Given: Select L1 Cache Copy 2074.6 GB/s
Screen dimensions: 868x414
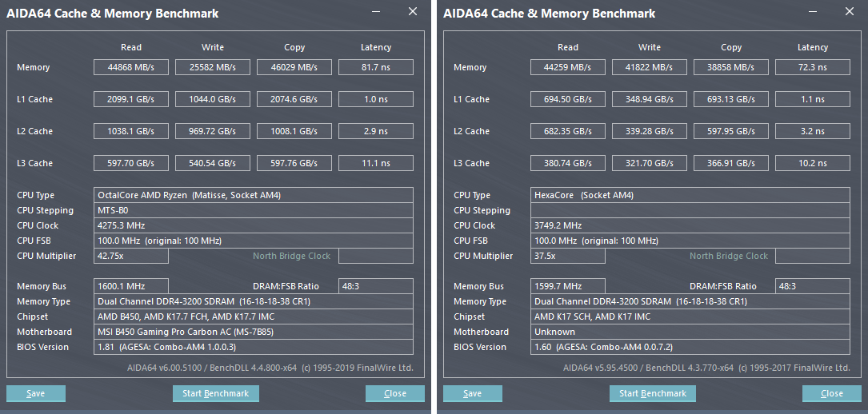Looking at the screenshot, I should click(x=294, y=99).
